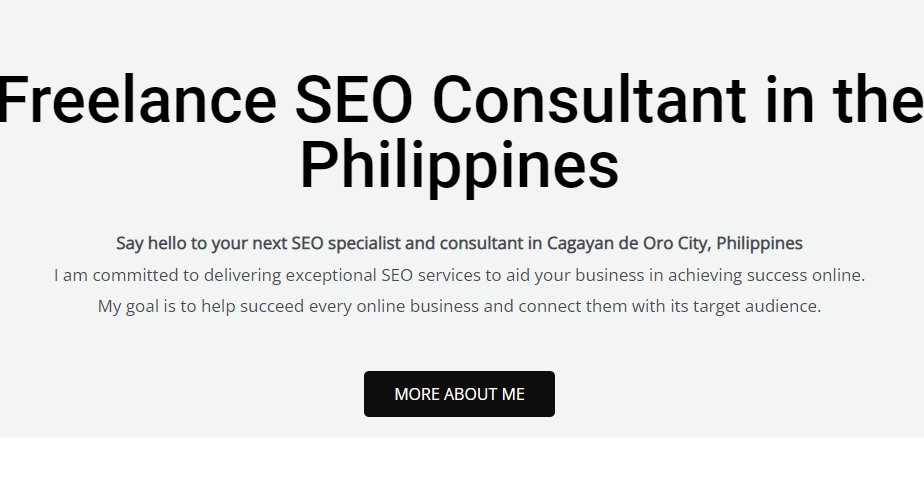Open the MORE ABOUT ME button

(459, 394)
